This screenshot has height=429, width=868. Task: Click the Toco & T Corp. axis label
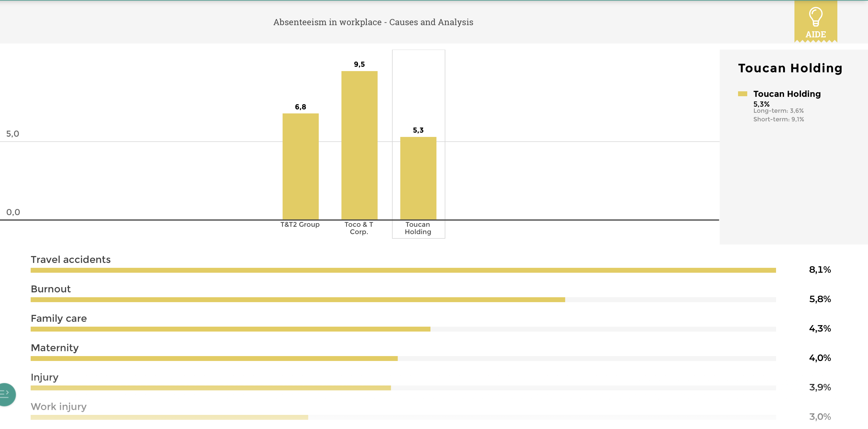[359, 228]
